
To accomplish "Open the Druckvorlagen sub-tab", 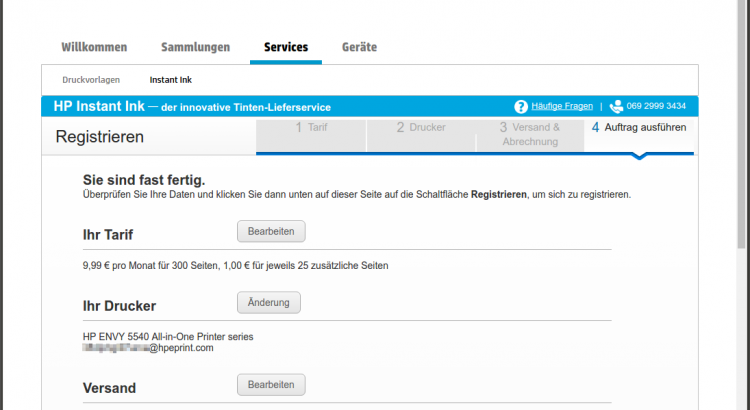I will pos(91,80).
